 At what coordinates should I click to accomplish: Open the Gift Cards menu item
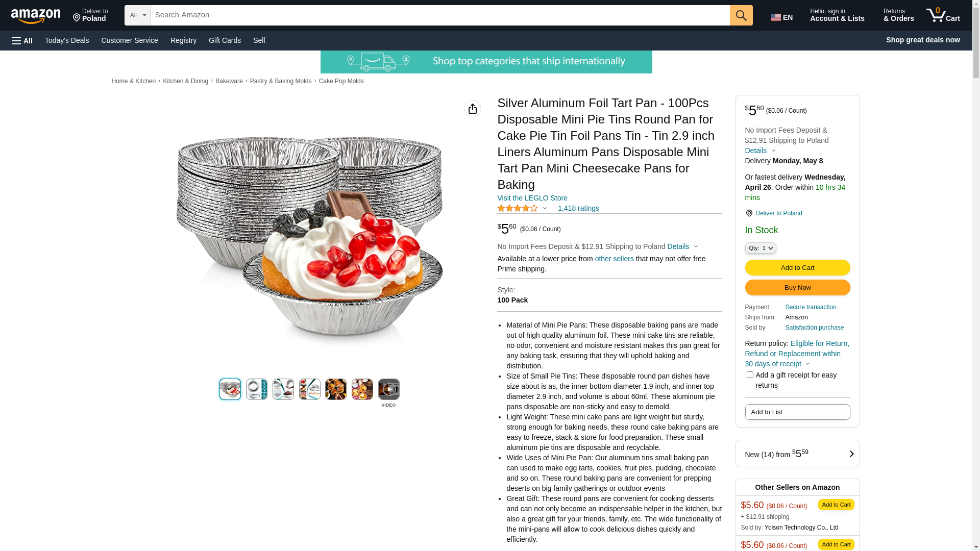coord(225,40)
